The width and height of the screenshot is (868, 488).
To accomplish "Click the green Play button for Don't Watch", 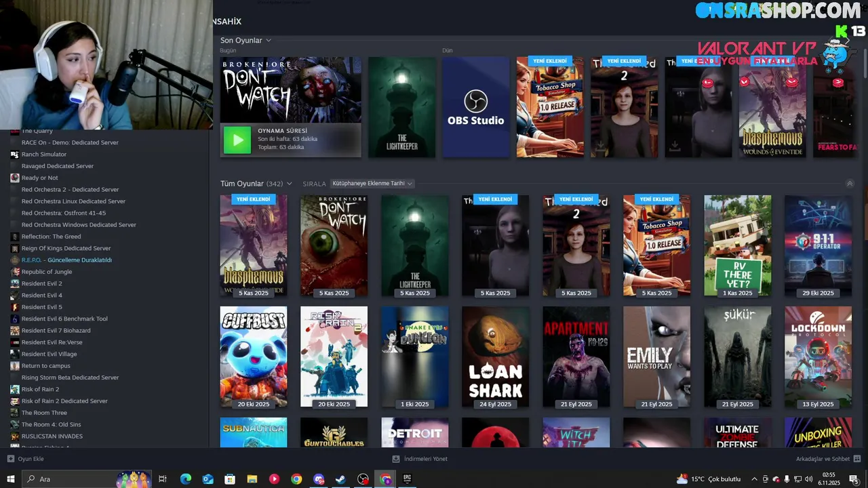I will [237, 140].
